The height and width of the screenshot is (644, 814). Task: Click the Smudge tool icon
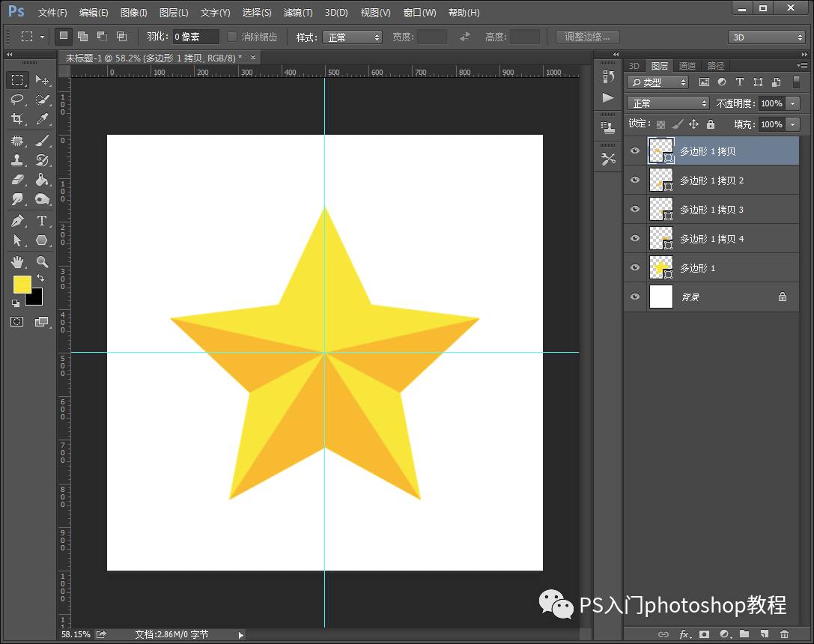click(17, 199)
